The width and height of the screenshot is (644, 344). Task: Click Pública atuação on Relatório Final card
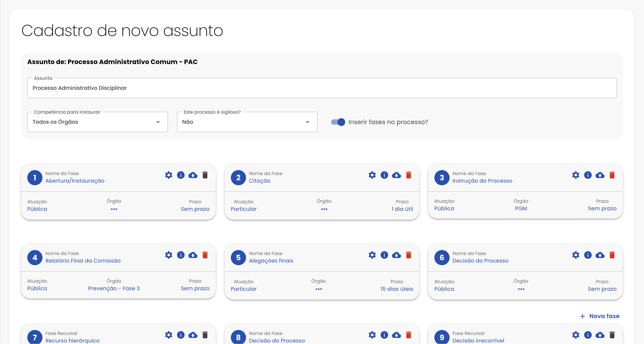tap(37, 288)
